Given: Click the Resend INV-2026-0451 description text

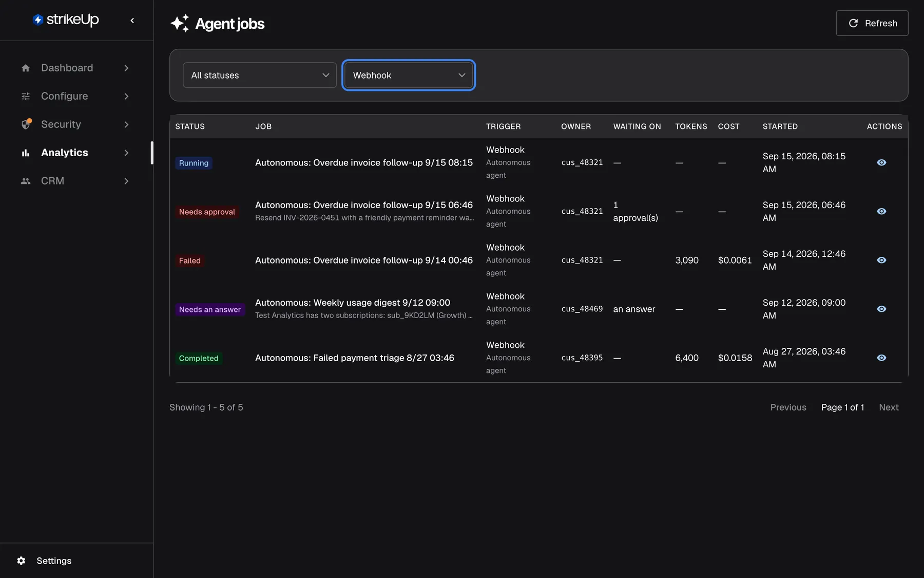Looking at the screenshot, I should [364, 218].
